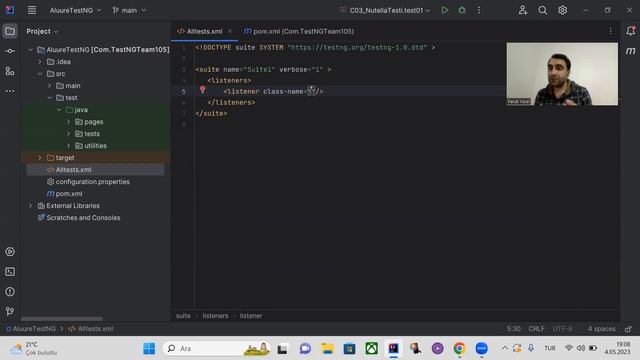Open the Project tool window icon
The width and height of the screenshot is (640, 360).
click(x=10, y=31)
